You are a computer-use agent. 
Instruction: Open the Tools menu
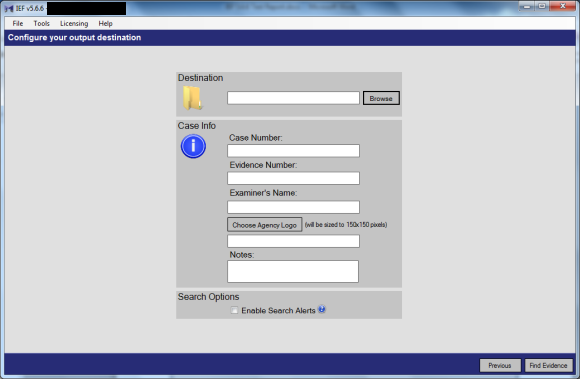pos(41,23)
